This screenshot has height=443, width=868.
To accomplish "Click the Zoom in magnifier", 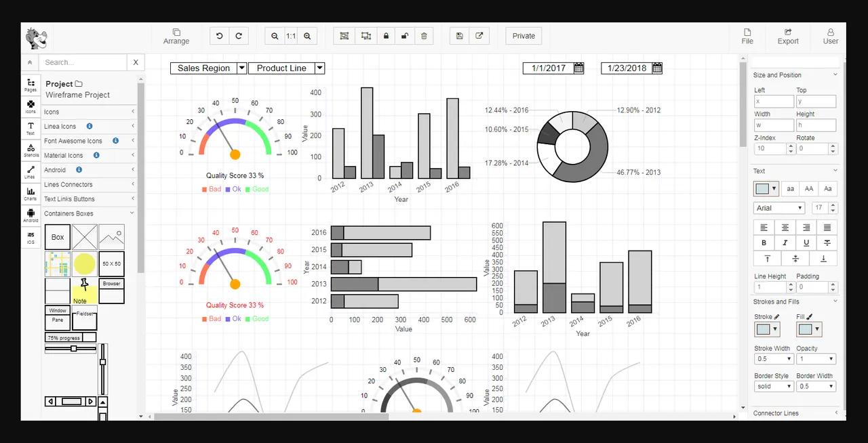I will point(307,36).
